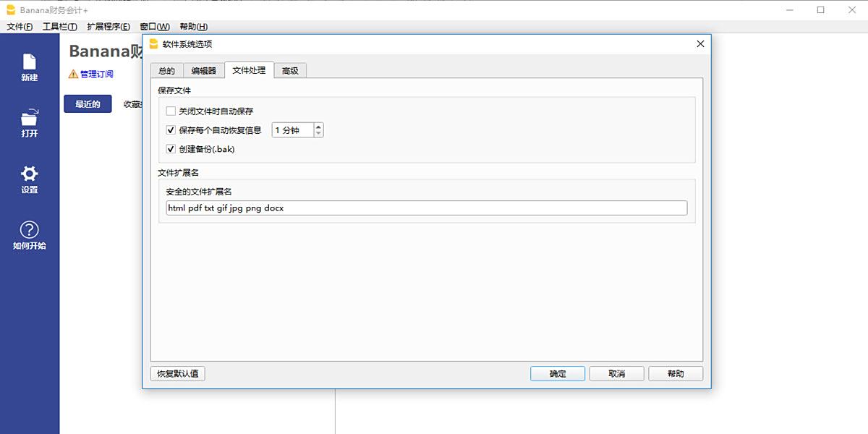Image resolution: width=868 pixels, height=434 pixels.
Task: Open the 扩展程序(E) menu
Action: [x=108, y=27]
